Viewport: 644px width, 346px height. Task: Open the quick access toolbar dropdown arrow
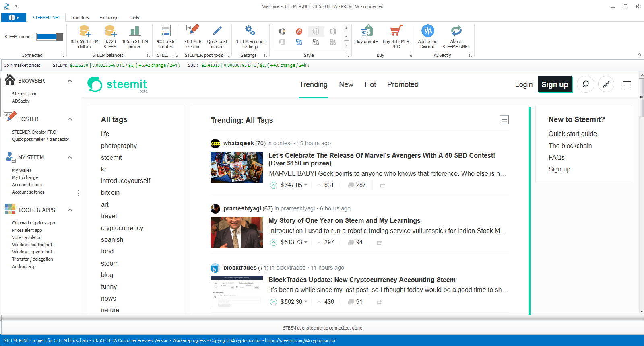click(x=17, y=6)
